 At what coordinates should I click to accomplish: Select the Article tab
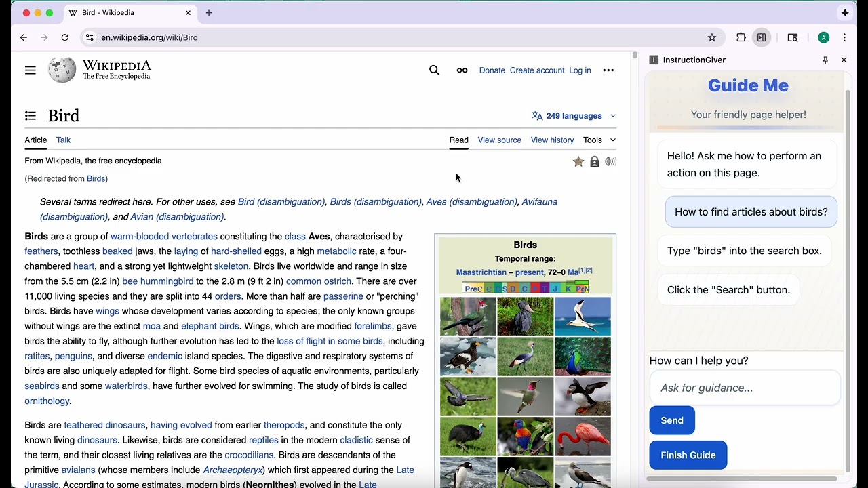coord(36,140)
